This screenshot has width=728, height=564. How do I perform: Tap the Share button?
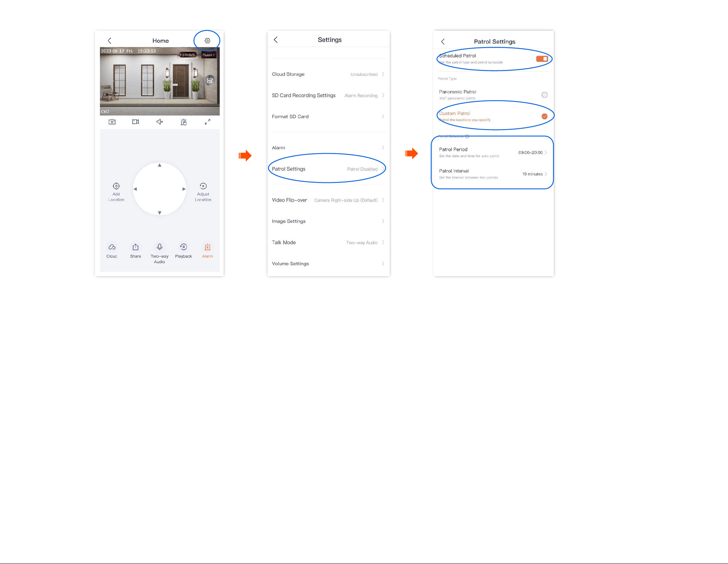pos(135,250)
